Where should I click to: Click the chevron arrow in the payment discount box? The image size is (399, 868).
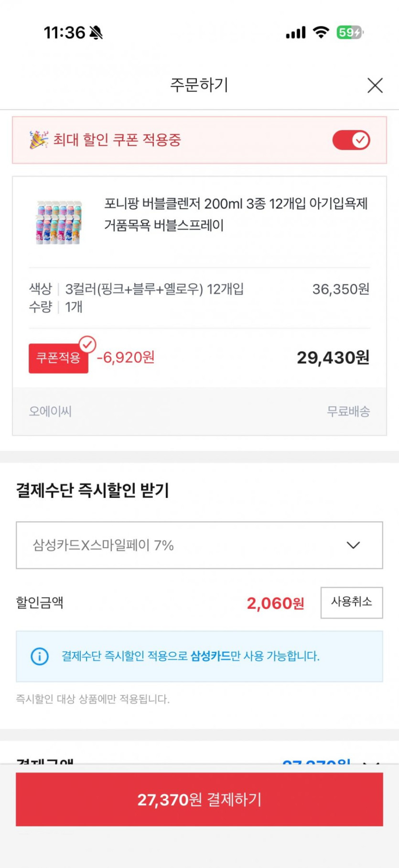point(353,545)
